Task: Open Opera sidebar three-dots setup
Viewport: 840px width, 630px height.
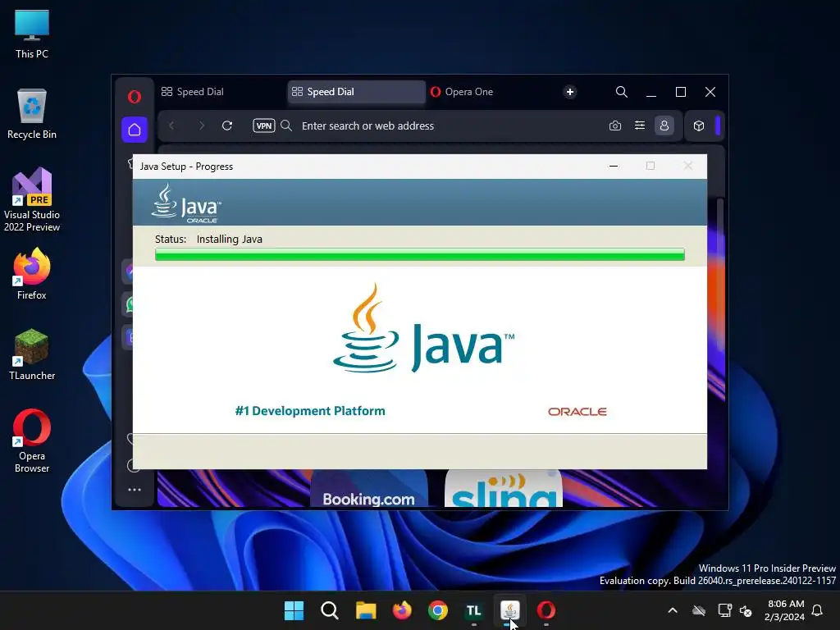Action: tap(135, 490)
